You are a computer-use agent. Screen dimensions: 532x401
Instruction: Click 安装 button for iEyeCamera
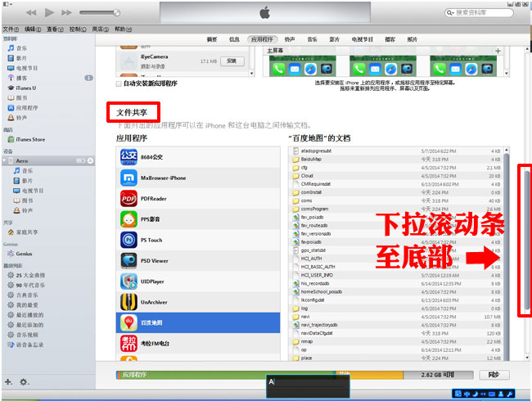(232, 61)
